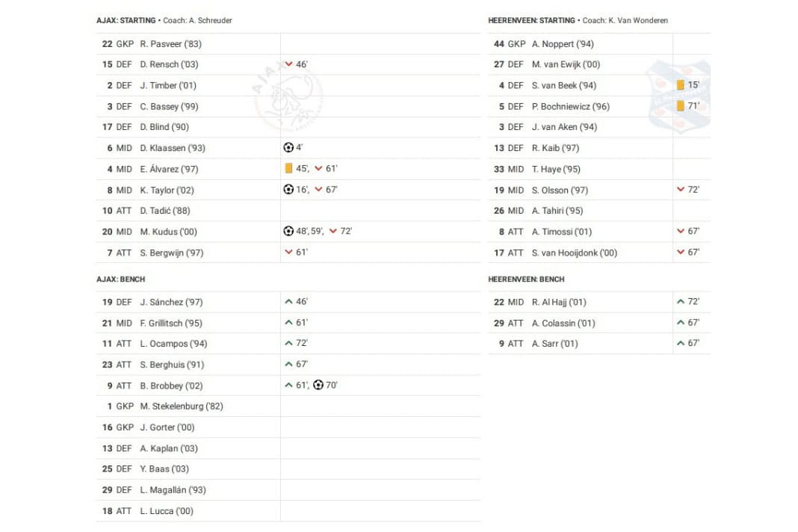Click S. Bergwijn's red sub-off arrow
Viewport: 798px width, 532px height.
(x=288, y=253)
